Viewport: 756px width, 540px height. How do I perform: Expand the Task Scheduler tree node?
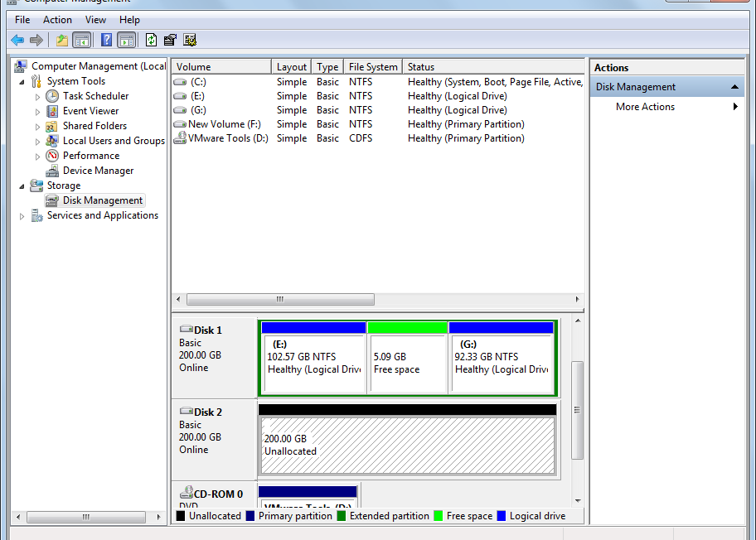coord(37,97)
